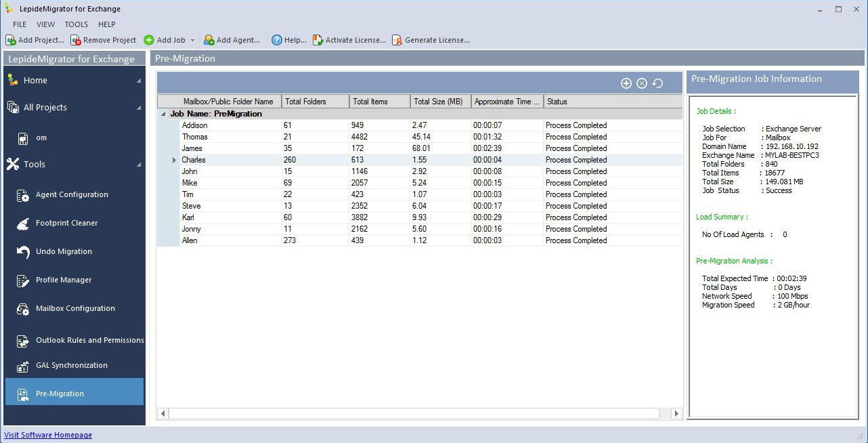This screenshot has height=443, width=868.
Task: Click the 00:02:39 time cell for James
Action: pos(507,148)
